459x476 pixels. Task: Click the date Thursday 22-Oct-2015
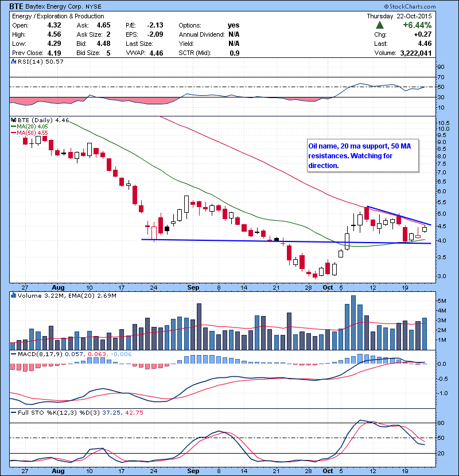(399, 16)
